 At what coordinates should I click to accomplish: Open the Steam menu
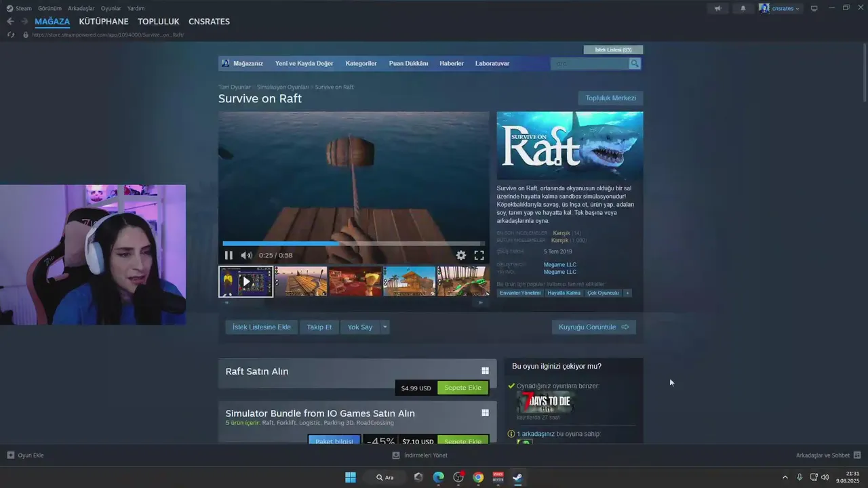24,8
